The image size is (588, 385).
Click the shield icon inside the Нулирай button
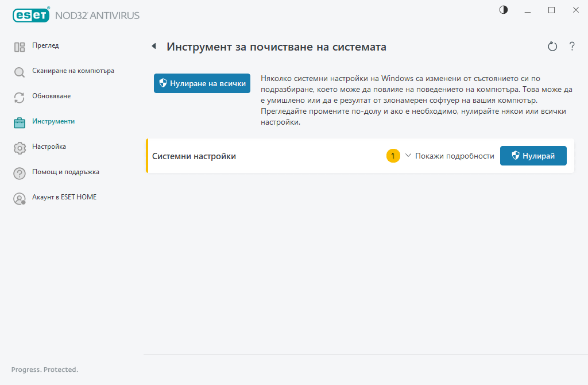[516, 155]
